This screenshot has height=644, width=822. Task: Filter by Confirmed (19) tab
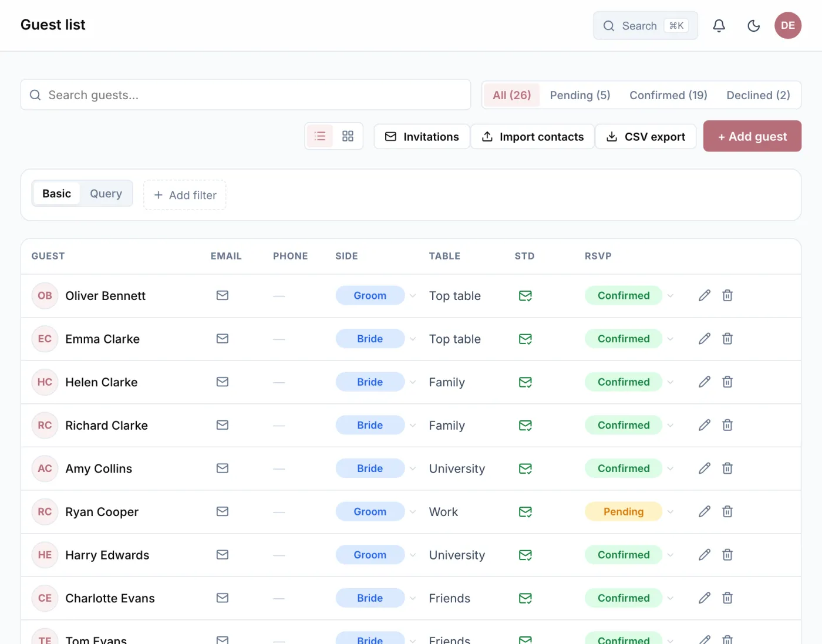668,95
